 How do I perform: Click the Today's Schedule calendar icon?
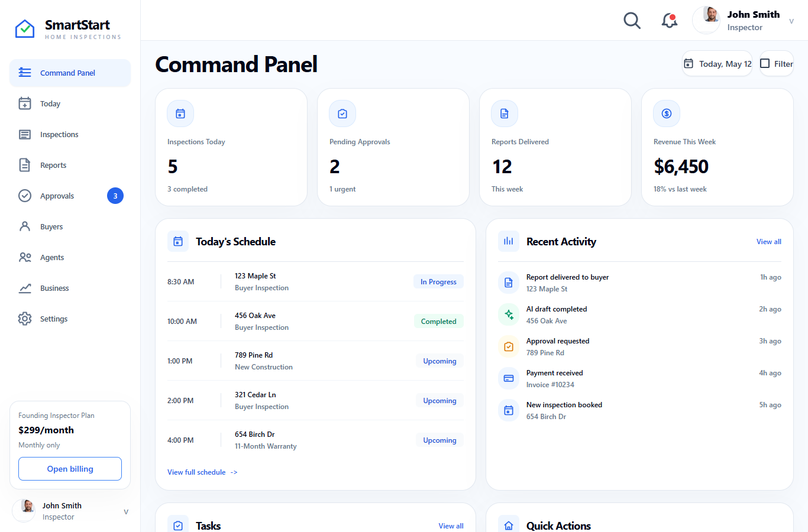click(178, 241)
